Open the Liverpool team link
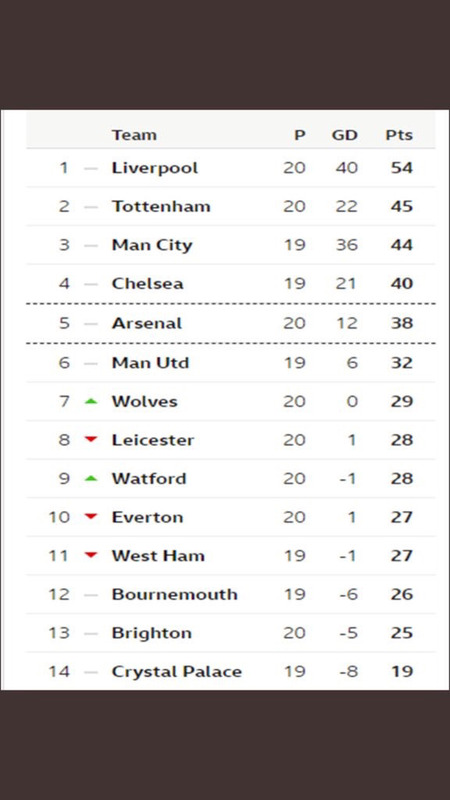 click(155, 168)
